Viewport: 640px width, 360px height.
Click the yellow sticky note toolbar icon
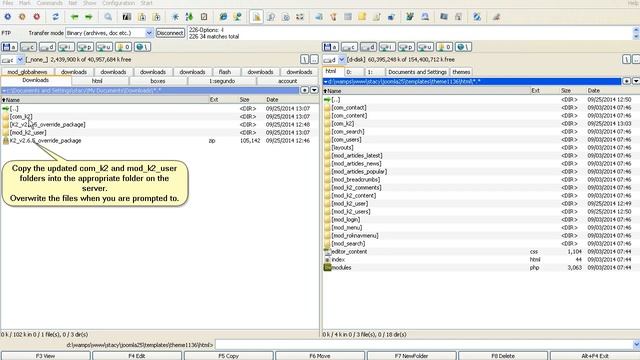362,17
